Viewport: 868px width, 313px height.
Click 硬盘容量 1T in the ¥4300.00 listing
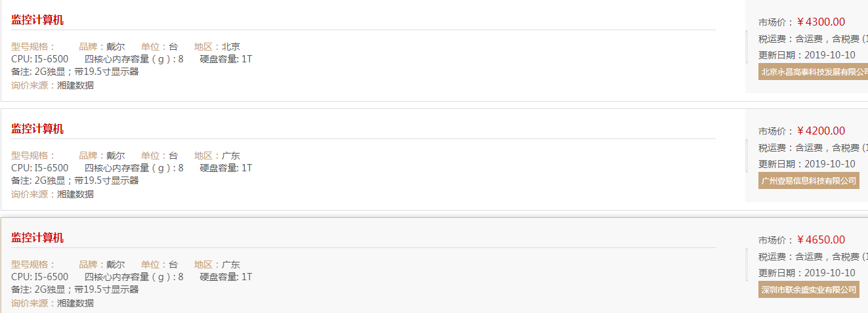(x=226, y=59)
